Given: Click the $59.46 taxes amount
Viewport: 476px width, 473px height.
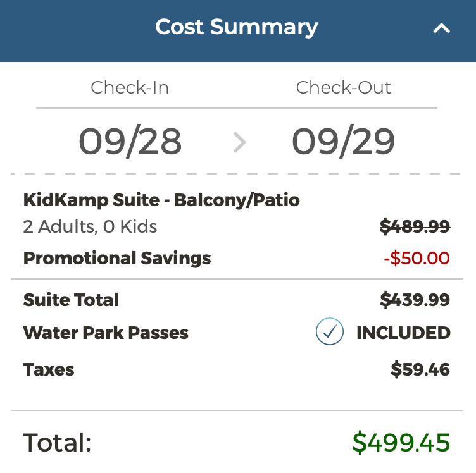Looking at the screenshot, I should tap(420, 370).
